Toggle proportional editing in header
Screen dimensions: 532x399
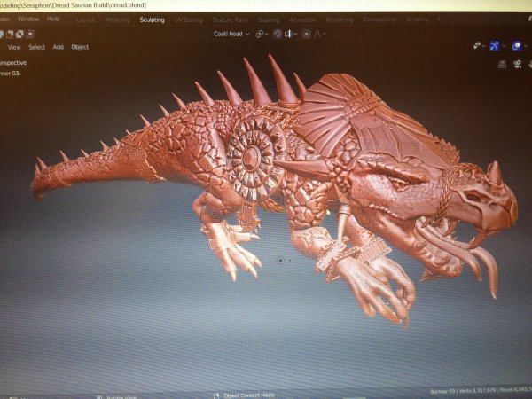pos(307,34)
